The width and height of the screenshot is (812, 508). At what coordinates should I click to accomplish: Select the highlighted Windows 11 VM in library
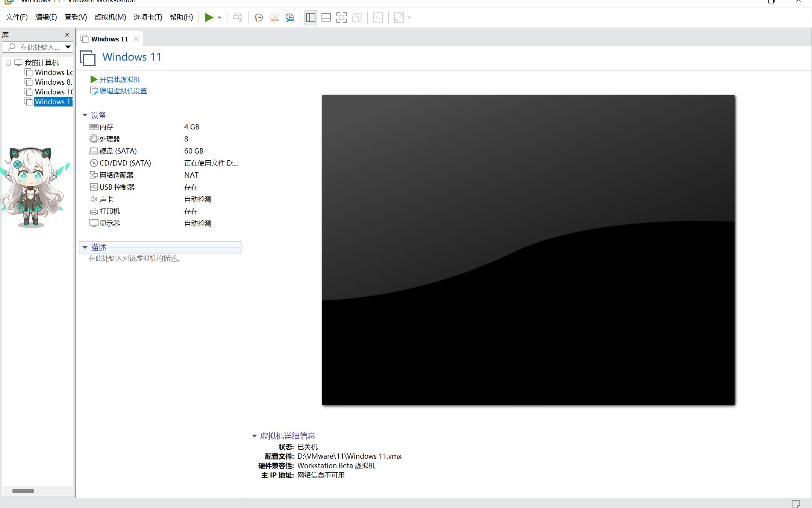click(x=53, y=102)
